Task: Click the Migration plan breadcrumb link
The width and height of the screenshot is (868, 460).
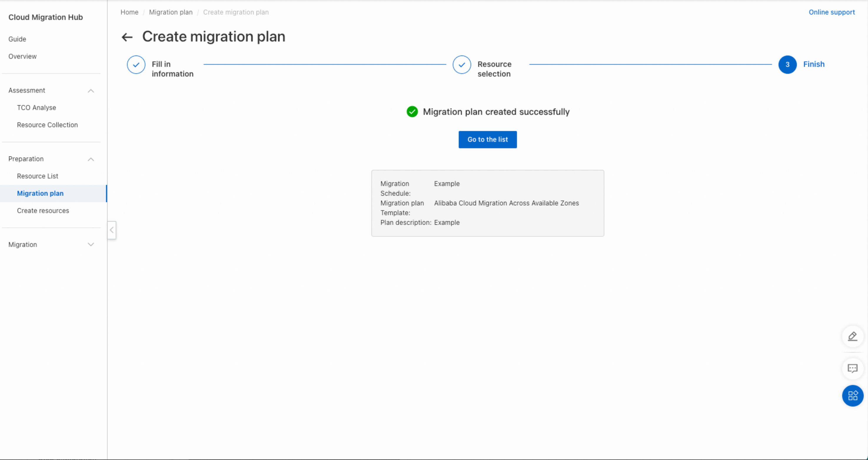Action: coord(170,12)
